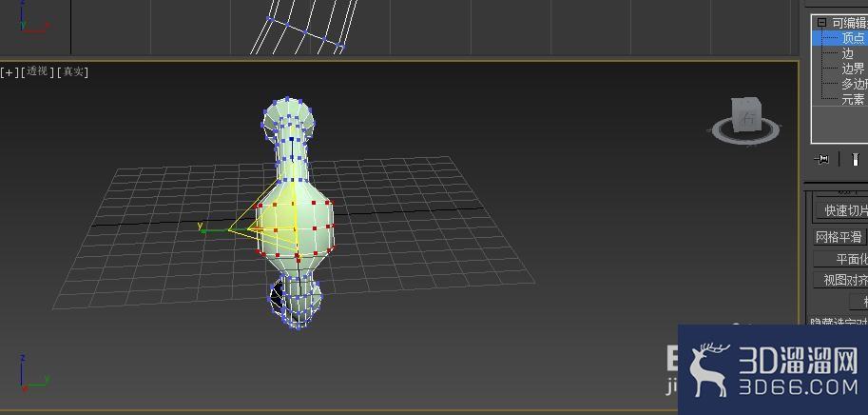
Task: Open the 透视 viewport view menu
Action: click(37, 71)
